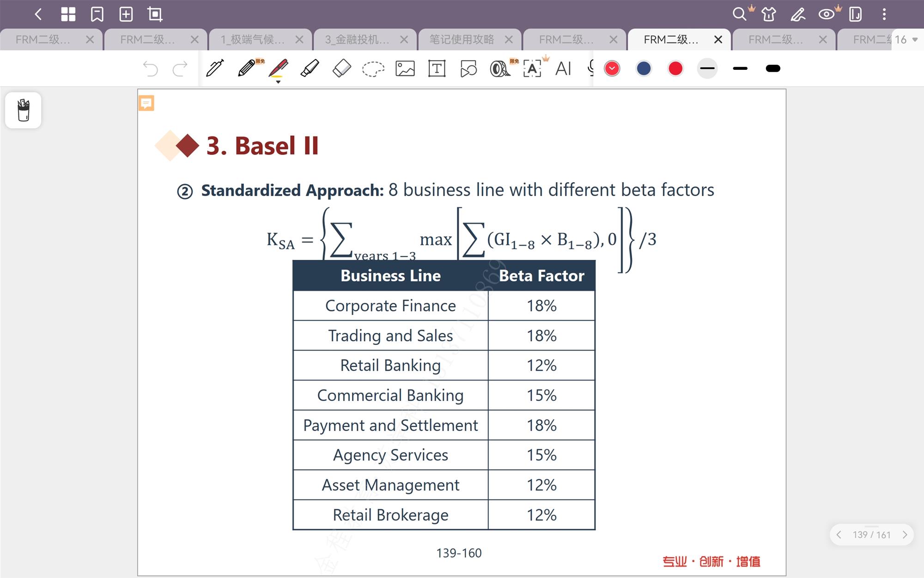The image size is (924, 578).
Task: Switch to the 笔记使用攻略 tab
Action: point(462,40)
